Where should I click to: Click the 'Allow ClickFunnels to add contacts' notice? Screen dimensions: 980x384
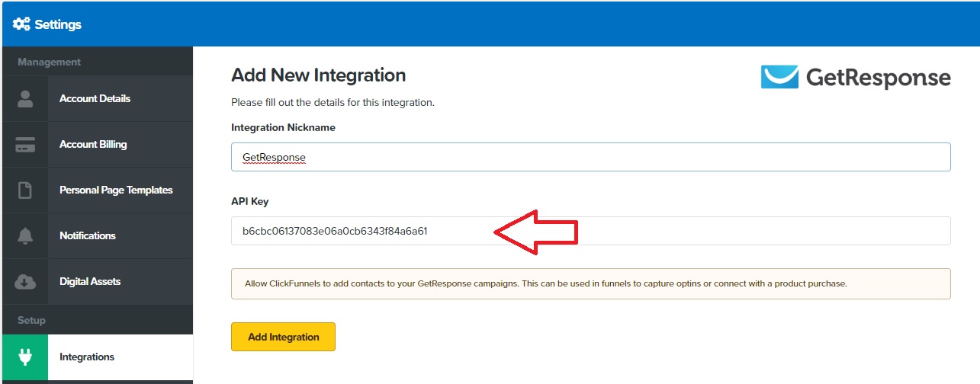tap(591, 283)
